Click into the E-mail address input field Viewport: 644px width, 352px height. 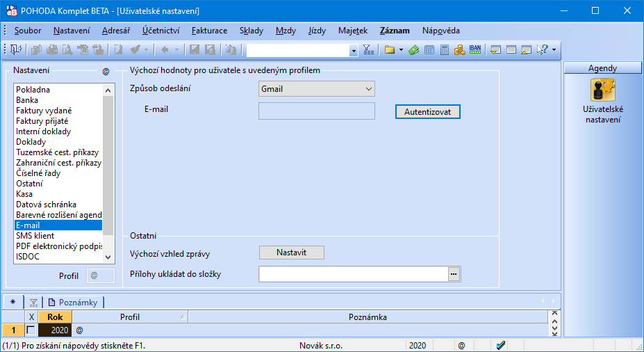[317, 111]
